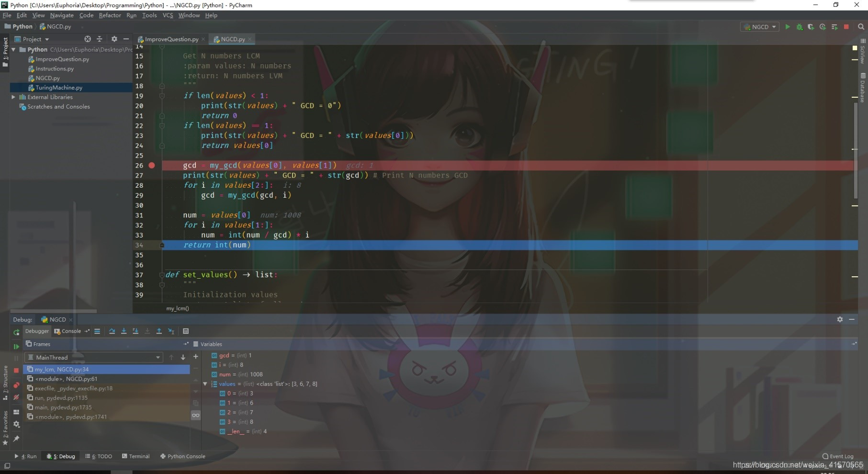This screenshot has width=868, height=474.
Task: Switch to ImproveQuestion.py editor tab
Action: 171,39
